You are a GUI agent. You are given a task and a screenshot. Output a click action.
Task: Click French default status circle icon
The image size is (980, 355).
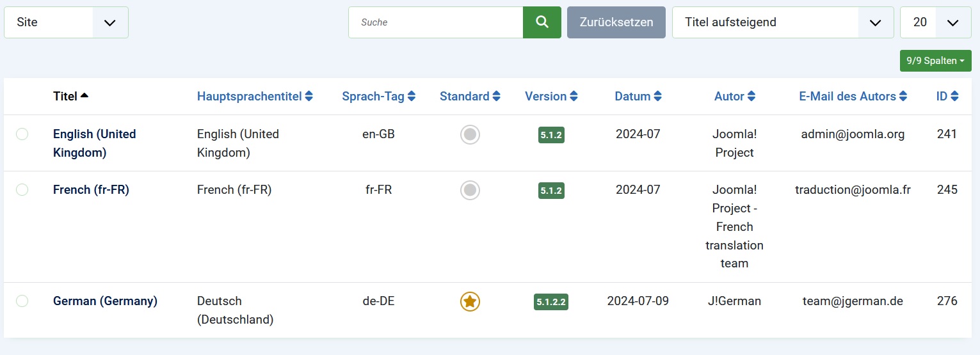470,190
